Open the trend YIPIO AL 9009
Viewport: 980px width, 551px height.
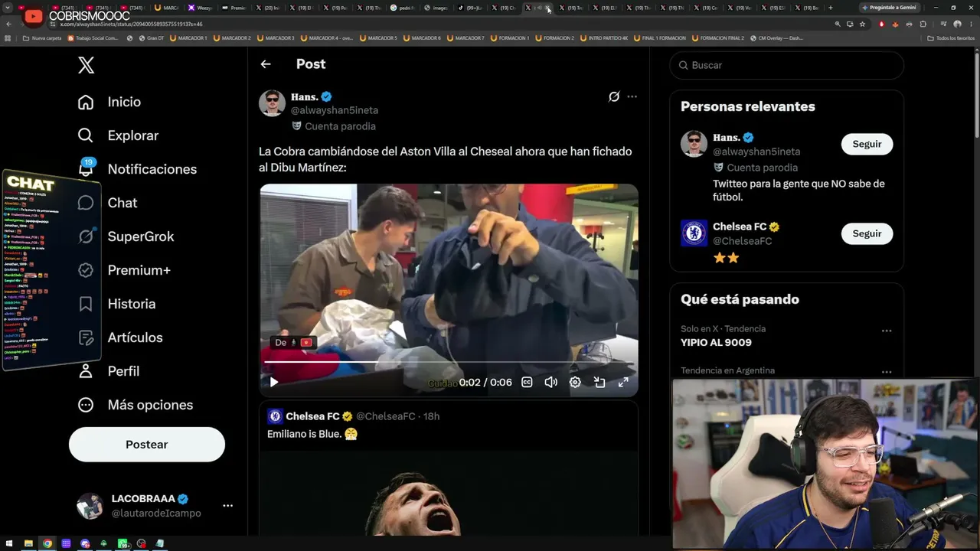pyautogui.click(x=716, y=343)
